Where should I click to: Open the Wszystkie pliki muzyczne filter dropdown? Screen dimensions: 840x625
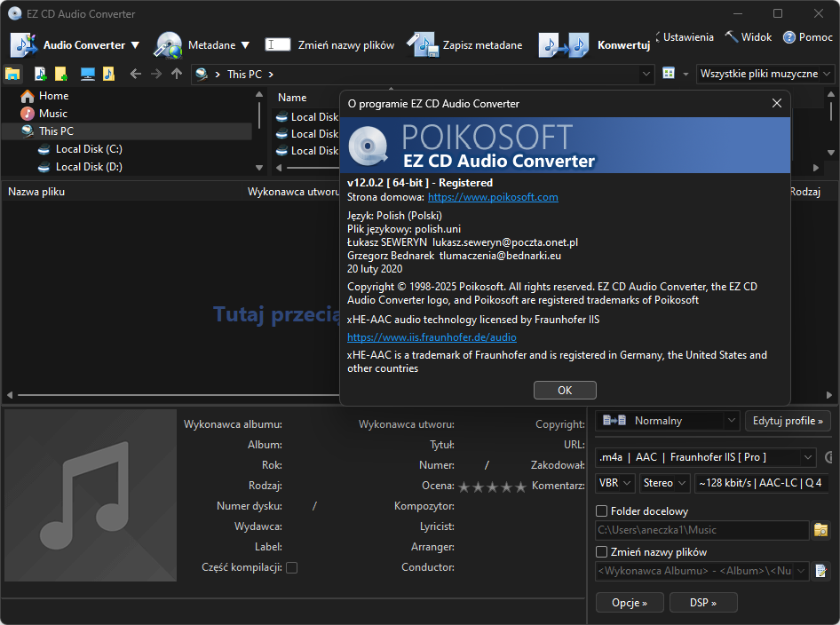click(x=765, y=74)
